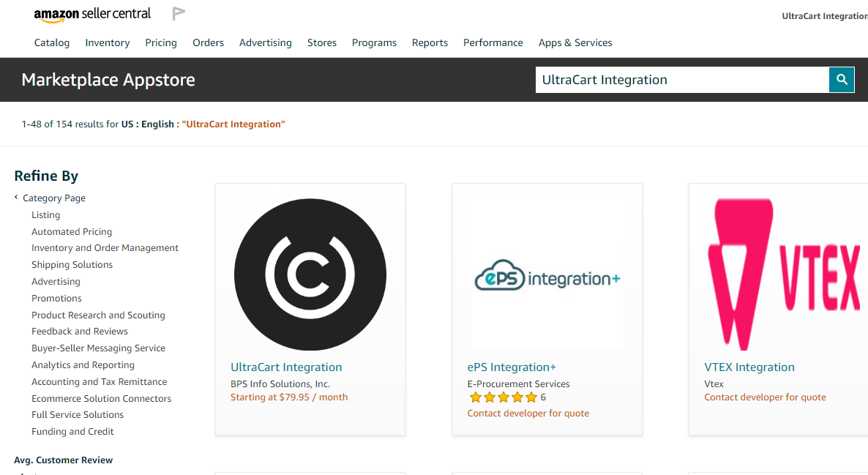Image resolution: width=868 pixels, height=475 pixels.
Task: Click Contact developer for quote under VTEX
Action: (765, 397)
